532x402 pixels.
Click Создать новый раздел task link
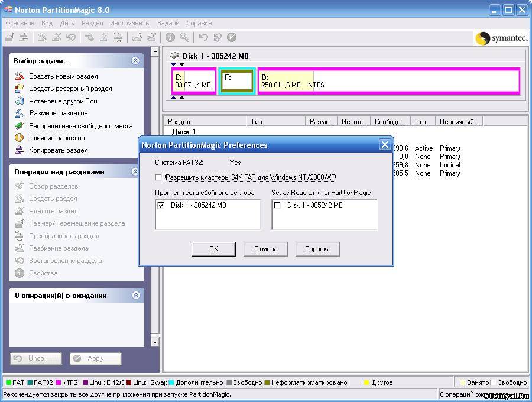point(63,76)
